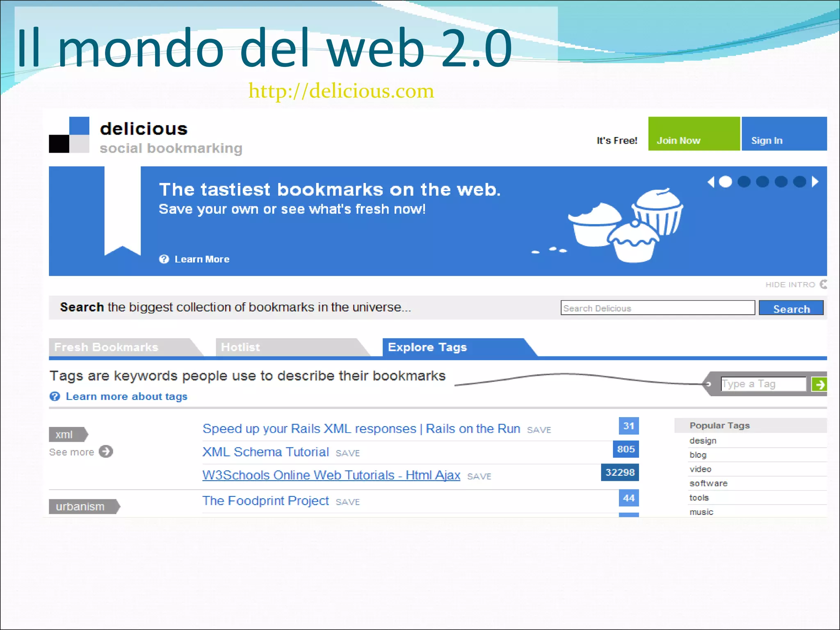Focus the Search Delicious input field
Screen dimensions: 840x630
657,308
